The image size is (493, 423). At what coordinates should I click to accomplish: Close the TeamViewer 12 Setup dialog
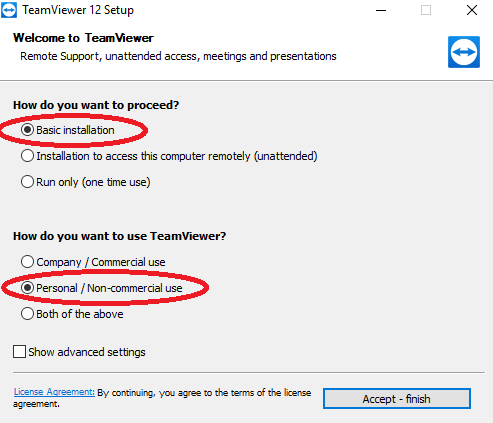[472, 10]
